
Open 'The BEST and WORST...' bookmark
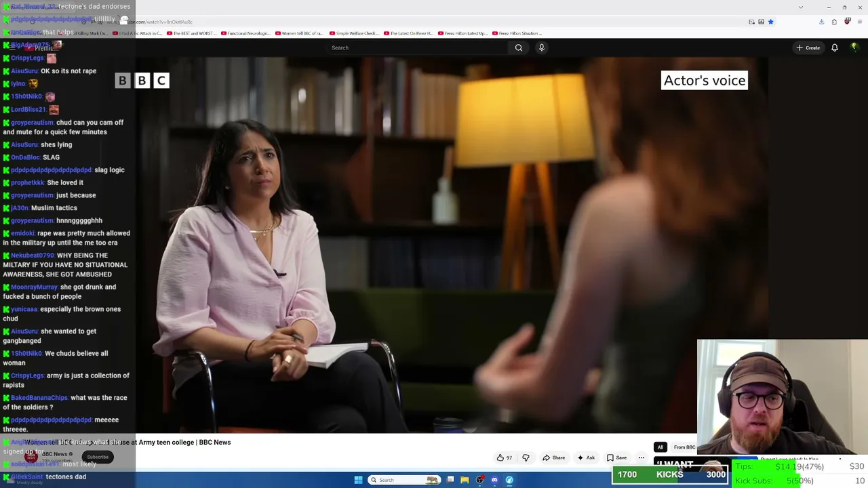[191, 33]
